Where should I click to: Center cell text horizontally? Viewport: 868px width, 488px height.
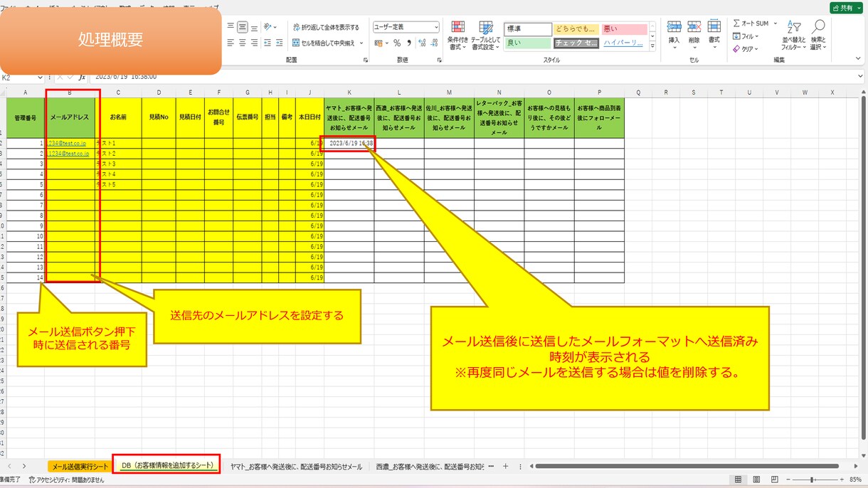(x=243, y=43)
